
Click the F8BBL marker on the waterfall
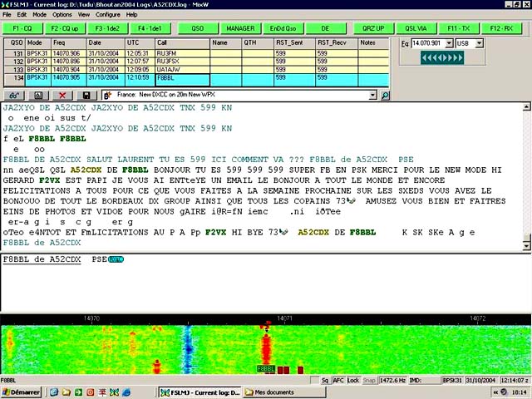(266, 368)
